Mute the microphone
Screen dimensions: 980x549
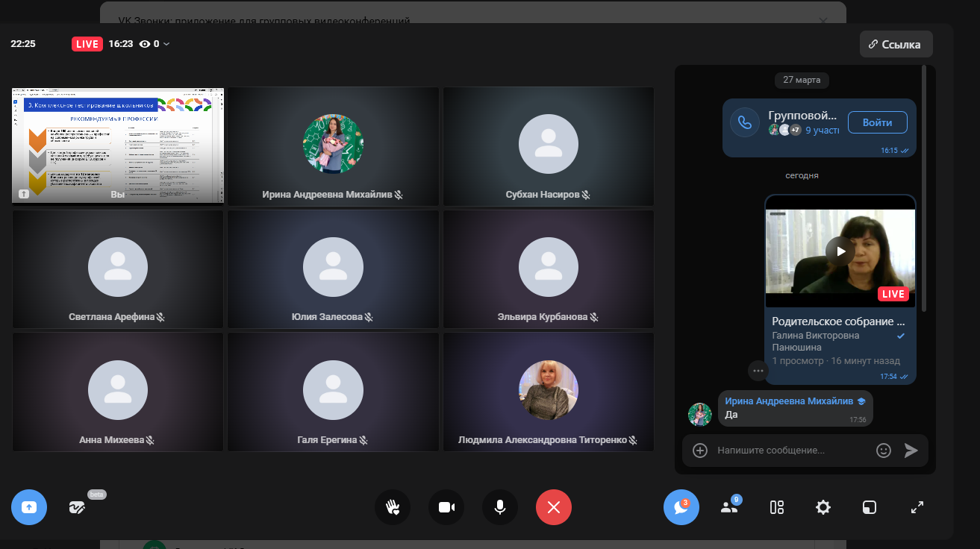tap(500, 507)
